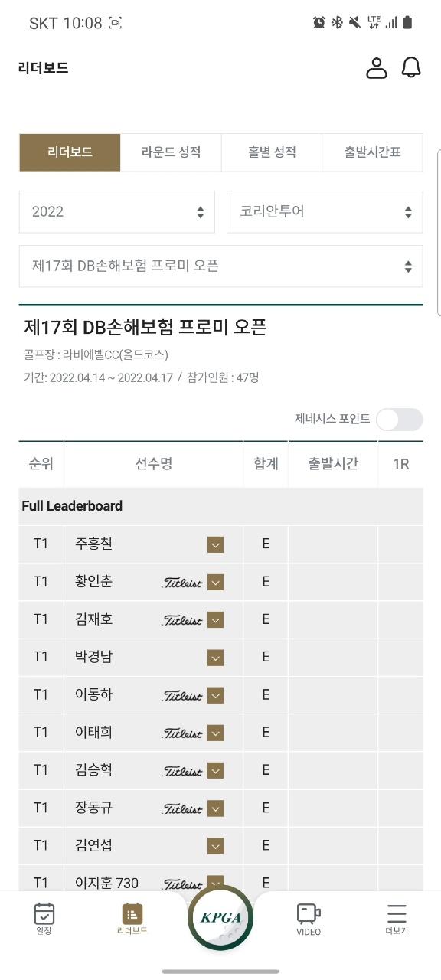Expand 김연섭 row details chevron
Viewport: 441px width, 980px height.
[215, 846]
